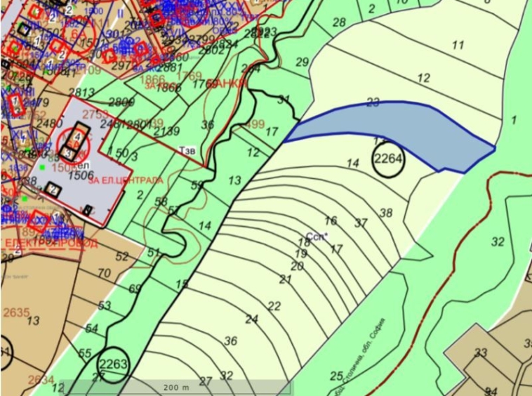This screenshot has height=396, width=532.
Task: Click the circled 2263 map label
Action: [x=113, y=364]
